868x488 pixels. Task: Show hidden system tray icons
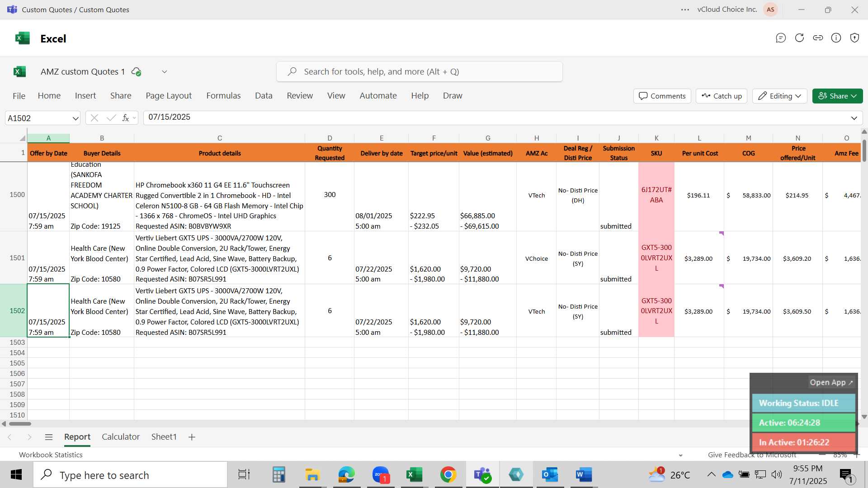pyautogui.click(x=711, y=474)
